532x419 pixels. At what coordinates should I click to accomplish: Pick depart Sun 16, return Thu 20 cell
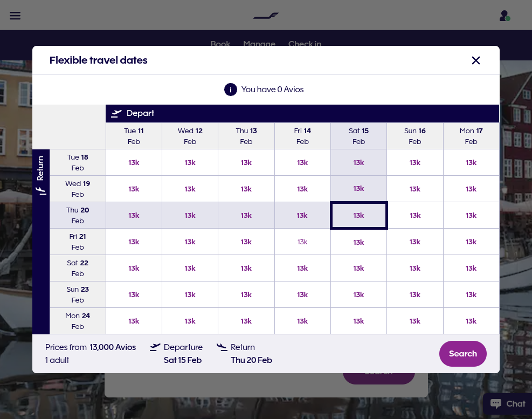click(415, 215)
